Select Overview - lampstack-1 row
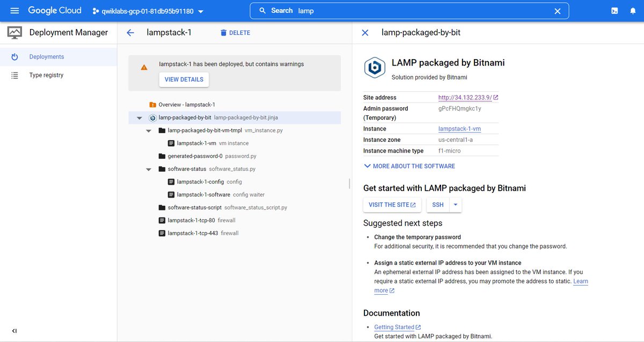 coord(235,105)
